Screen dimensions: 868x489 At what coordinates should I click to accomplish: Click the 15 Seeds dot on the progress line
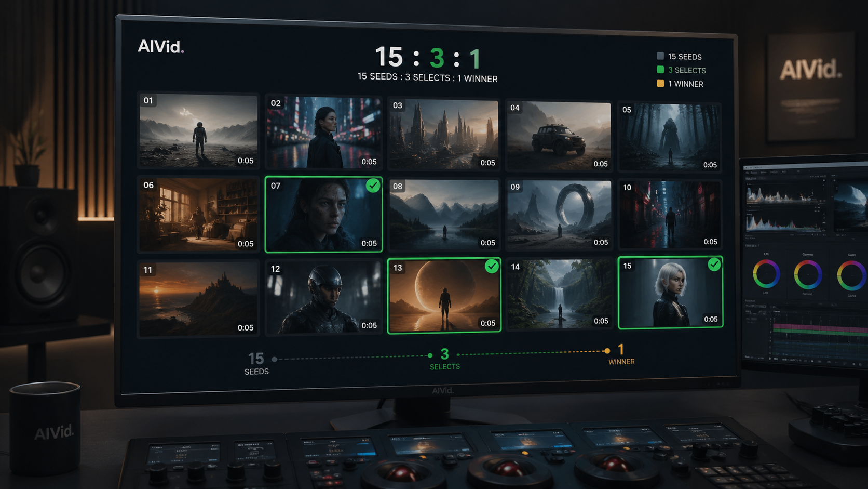point(275,359)
